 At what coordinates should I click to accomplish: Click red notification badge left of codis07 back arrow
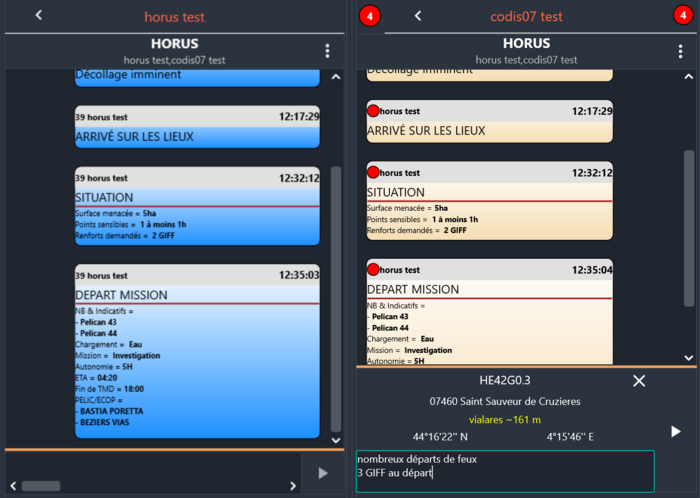pyautogui.click(x=367, y=16)
